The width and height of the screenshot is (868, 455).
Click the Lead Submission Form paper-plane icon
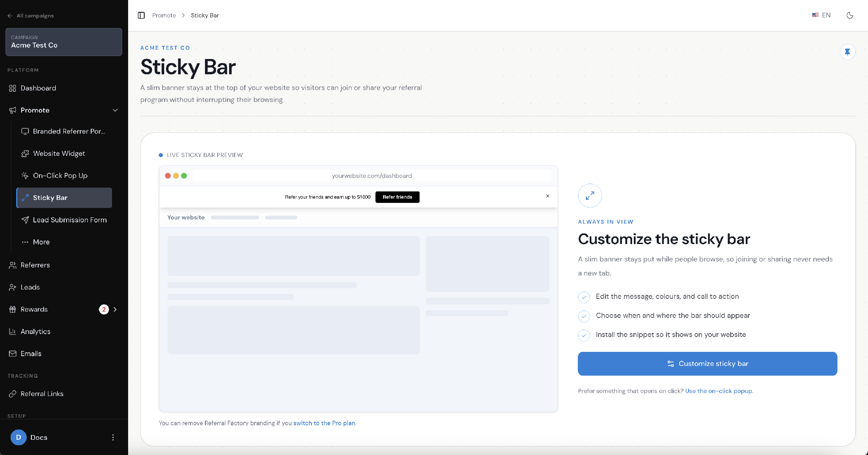pos(25,220)
